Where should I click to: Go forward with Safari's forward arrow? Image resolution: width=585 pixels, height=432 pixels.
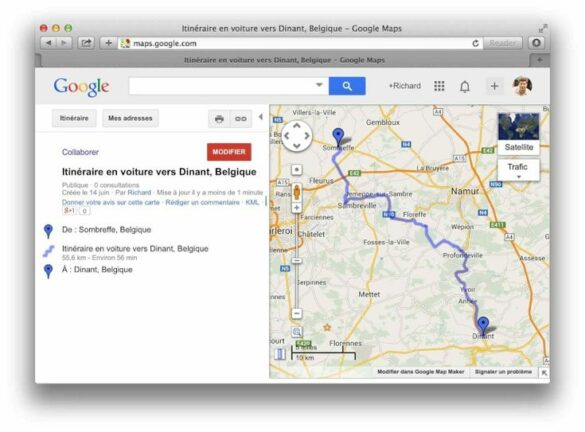(x=64, y=43)
